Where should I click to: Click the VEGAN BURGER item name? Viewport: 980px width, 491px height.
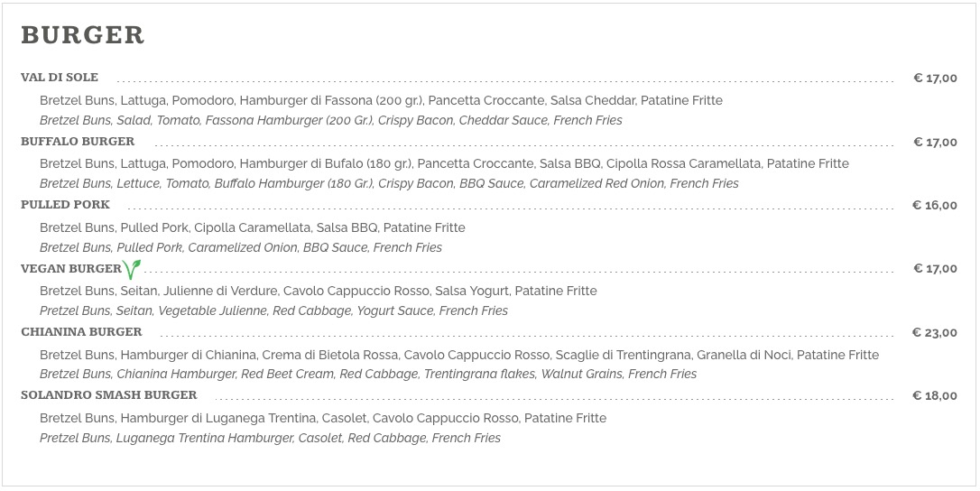(71, 269)
